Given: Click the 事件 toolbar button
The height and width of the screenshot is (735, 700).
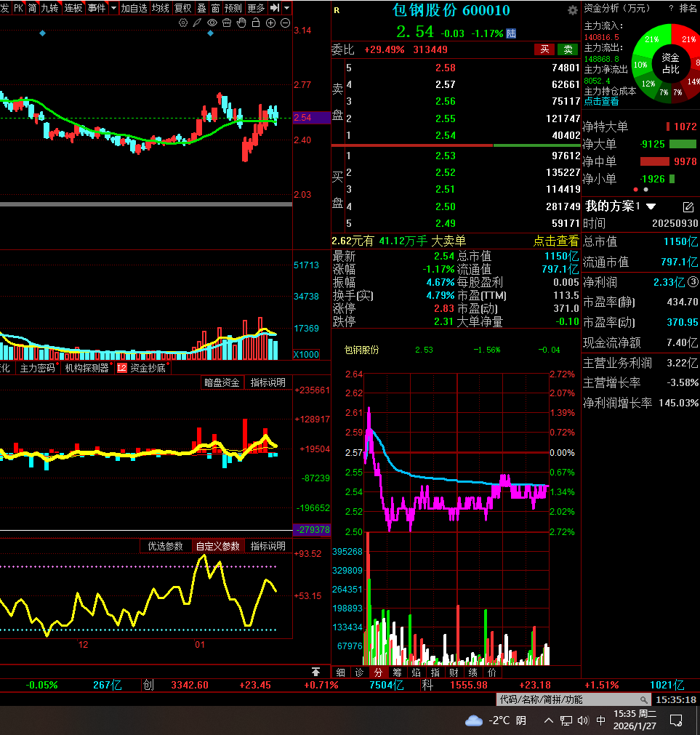Looking at the screenshot, I should click(97, 8).
